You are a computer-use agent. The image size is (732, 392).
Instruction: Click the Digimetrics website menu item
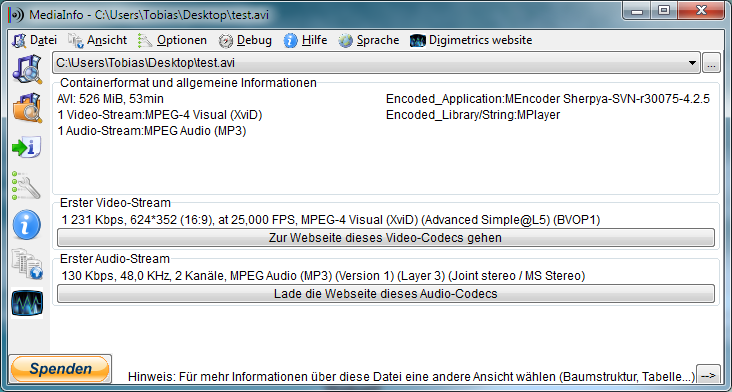tap(471, 41)
